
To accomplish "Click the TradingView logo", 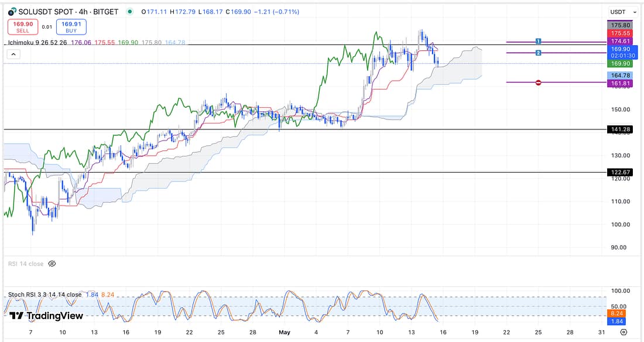I will tap(46, 316).
